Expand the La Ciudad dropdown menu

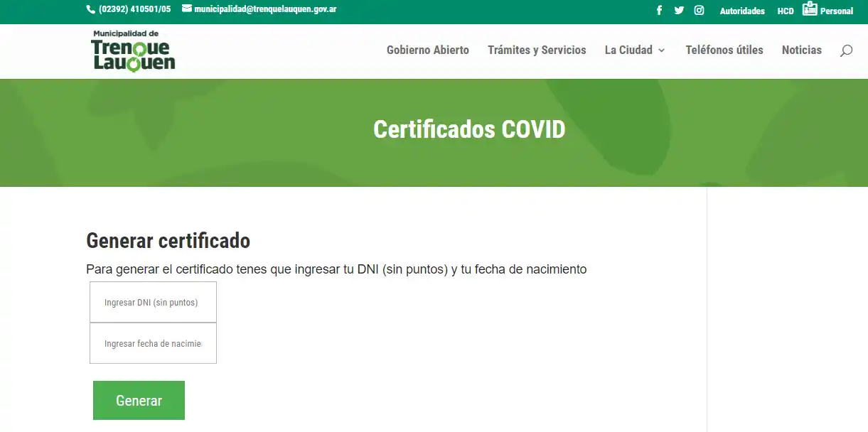[x=628, y=50]
